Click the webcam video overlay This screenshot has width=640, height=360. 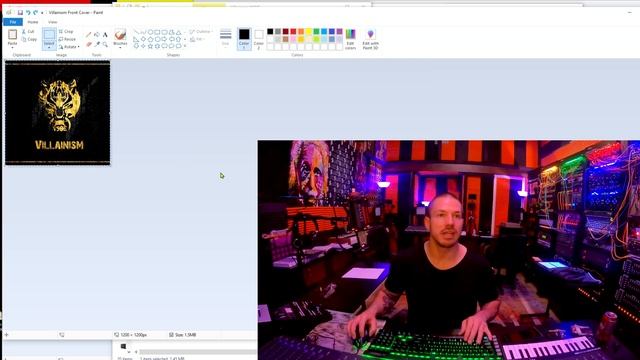pos(449,250)
